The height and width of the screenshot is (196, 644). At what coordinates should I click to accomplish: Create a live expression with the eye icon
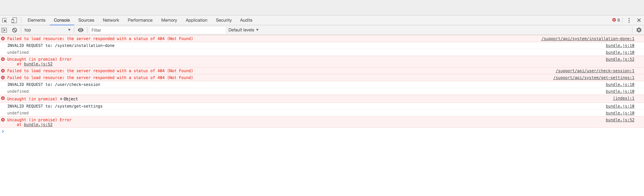[80, 30]
